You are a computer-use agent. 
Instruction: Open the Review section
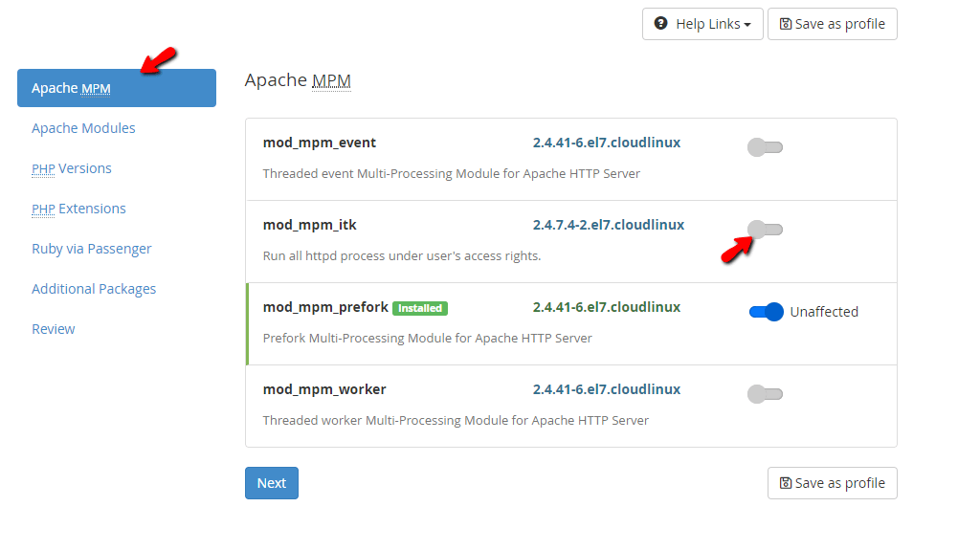53,328
